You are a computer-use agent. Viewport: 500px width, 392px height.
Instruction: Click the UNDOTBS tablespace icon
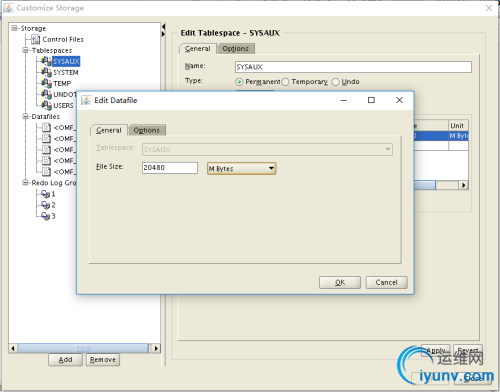click(x=46, y=94)
